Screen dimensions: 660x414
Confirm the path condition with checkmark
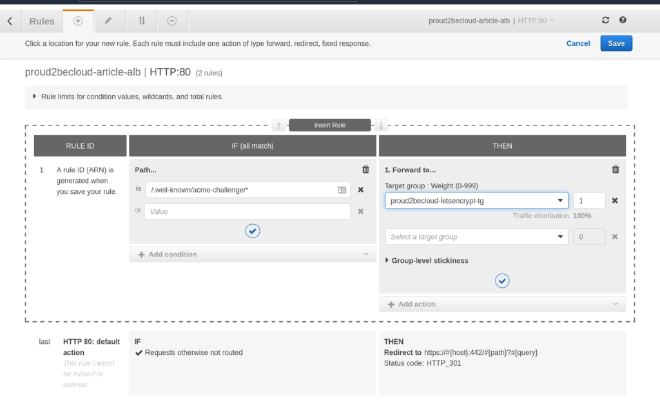(252, 231)
